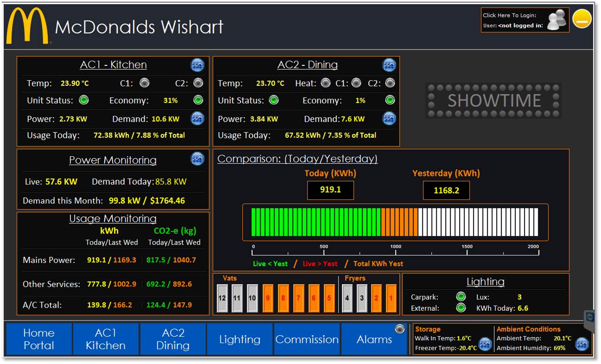Click the yellow minimize circle icon
The width and height of the screenshot is (601, 364).
[582, 19]
